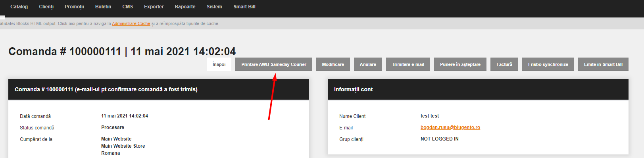Follow the Administrare Cache link
This screenshot has width=644, height=158.
pyautogui.click(x=131, y=23)
